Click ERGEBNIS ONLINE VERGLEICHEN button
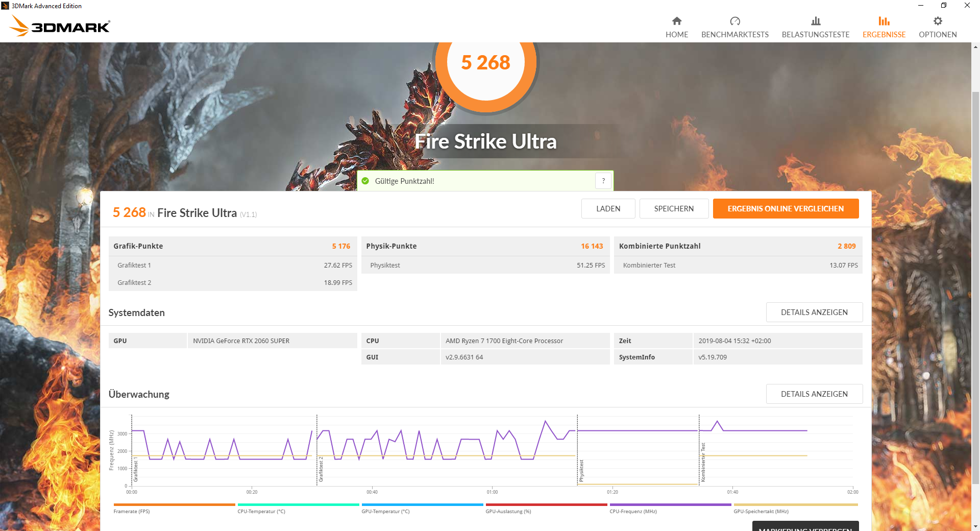980x531 pixels. point(786,208)
